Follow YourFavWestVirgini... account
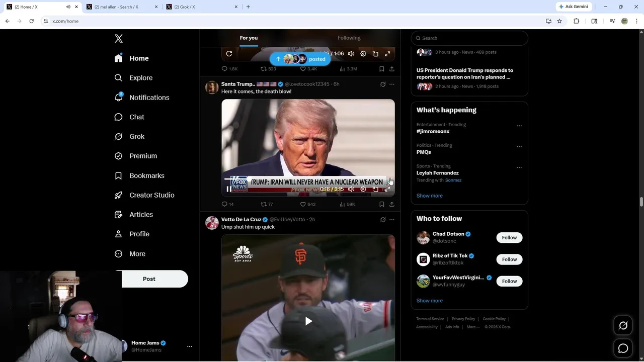 click(x=509, y=281)
